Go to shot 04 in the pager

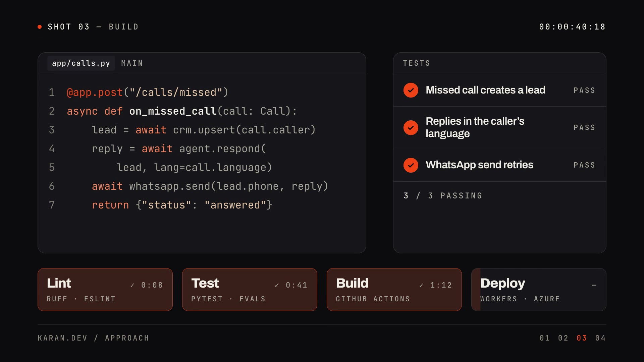pyautogui.click(x=600, y=338)
